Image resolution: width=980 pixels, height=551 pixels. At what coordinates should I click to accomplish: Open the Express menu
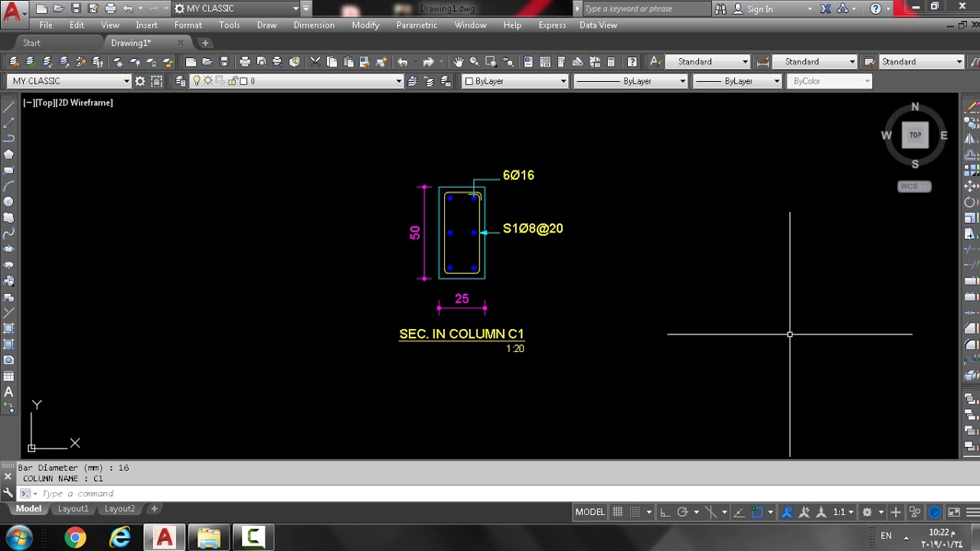click(x=552, y=25)
